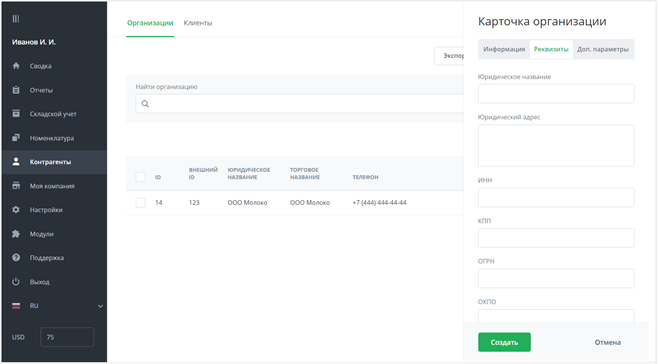The image size is (658, 364).
Task: Open the Информация tab
Action: (504, 49)
